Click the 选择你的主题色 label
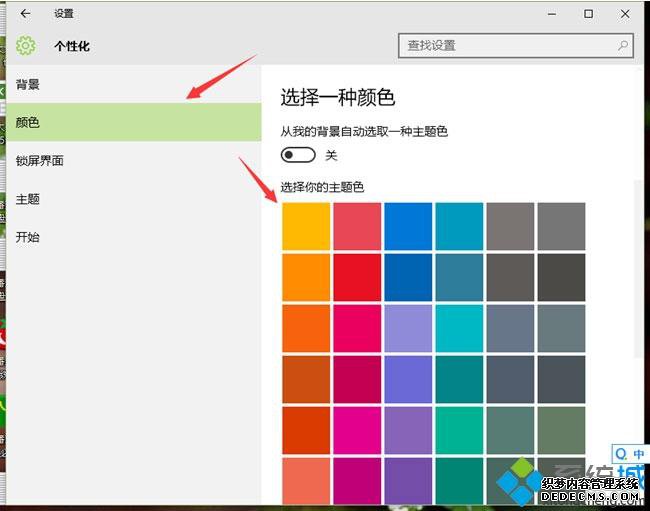650x511 pixels. pyautogui.click(x=322, y=187)
